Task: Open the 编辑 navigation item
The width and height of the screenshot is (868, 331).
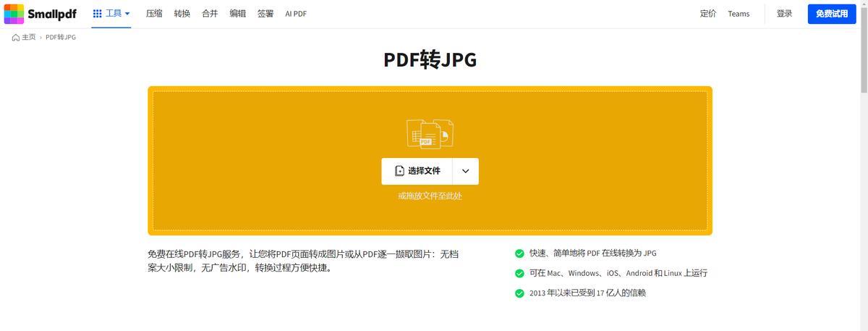Action: tap(237, 14)
